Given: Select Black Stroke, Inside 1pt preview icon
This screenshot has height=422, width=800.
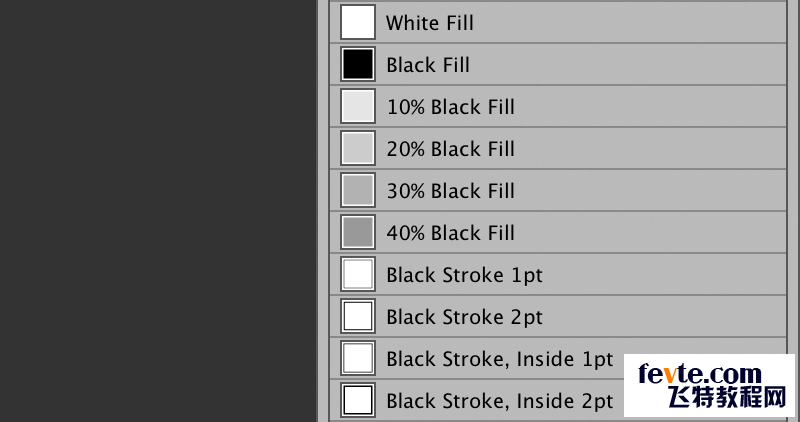Looking at the screenshot, I should [x=358, y=358].
